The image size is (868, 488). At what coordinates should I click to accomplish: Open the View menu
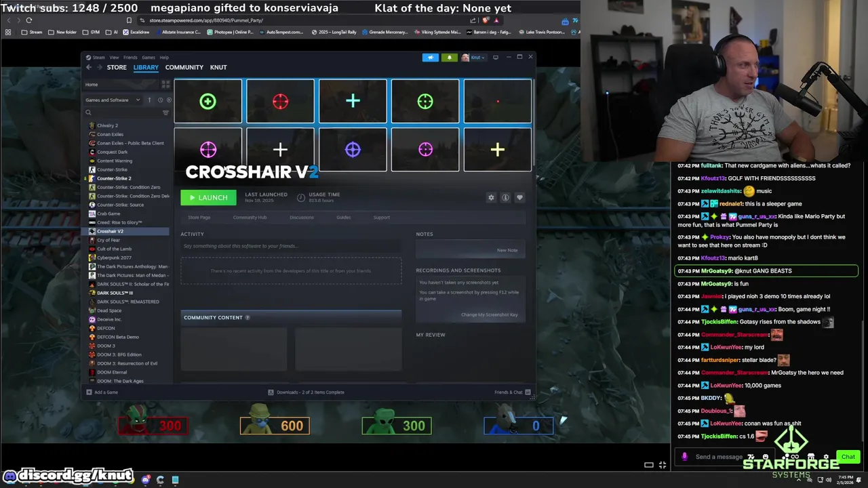(x=114, y=57)
